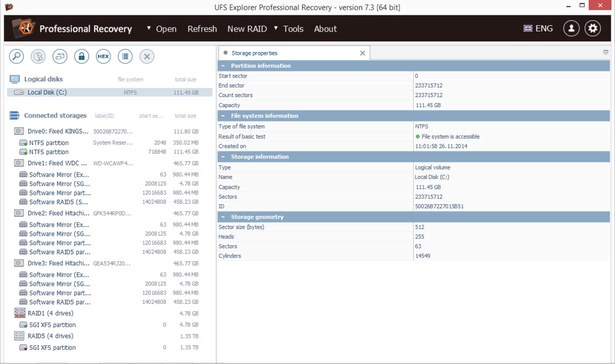Open the Open dropdown menu

(x=162, y=29)
